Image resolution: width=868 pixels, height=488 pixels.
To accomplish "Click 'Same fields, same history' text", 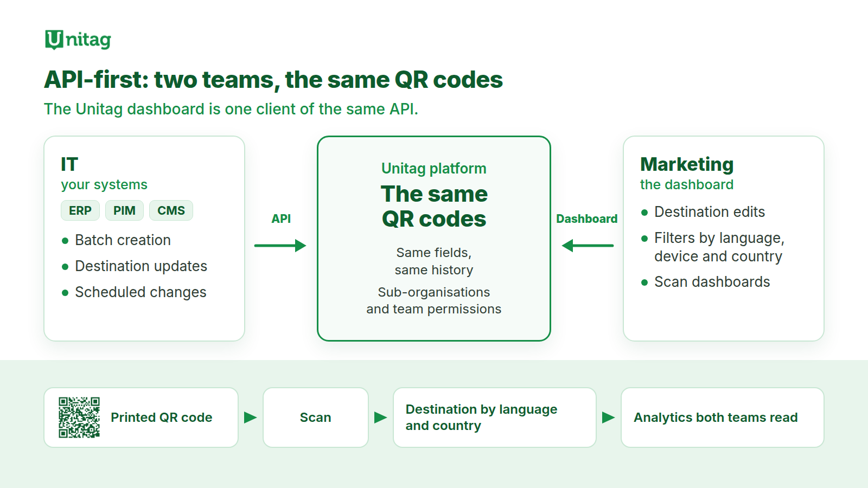I will (434, 261).
